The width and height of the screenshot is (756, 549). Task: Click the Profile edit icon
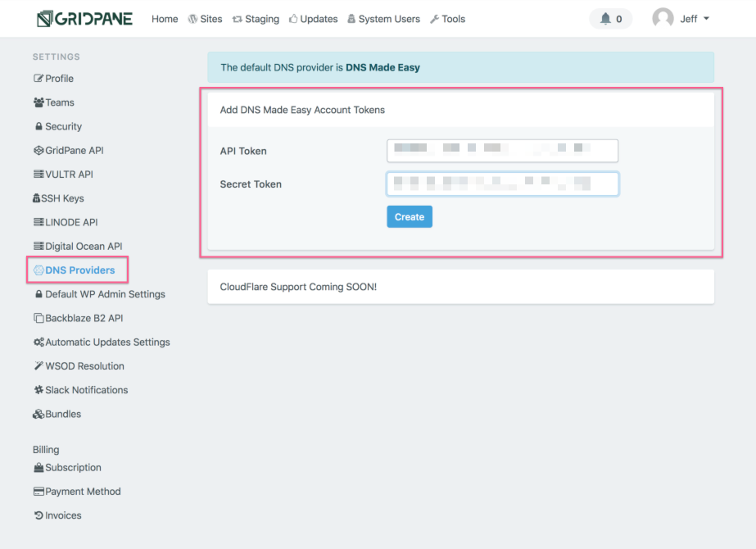coord(38,78)
